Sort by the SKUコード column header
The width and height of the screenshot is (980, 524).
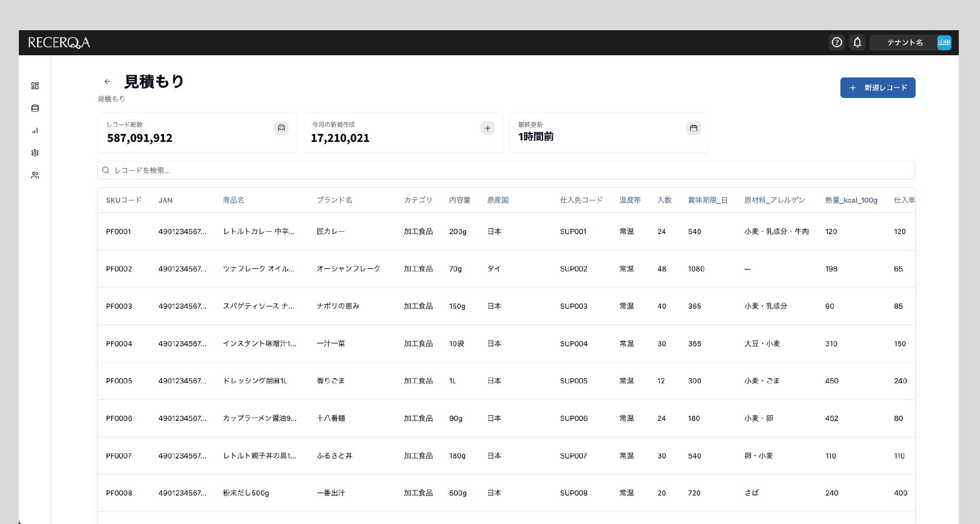[124, 200]
